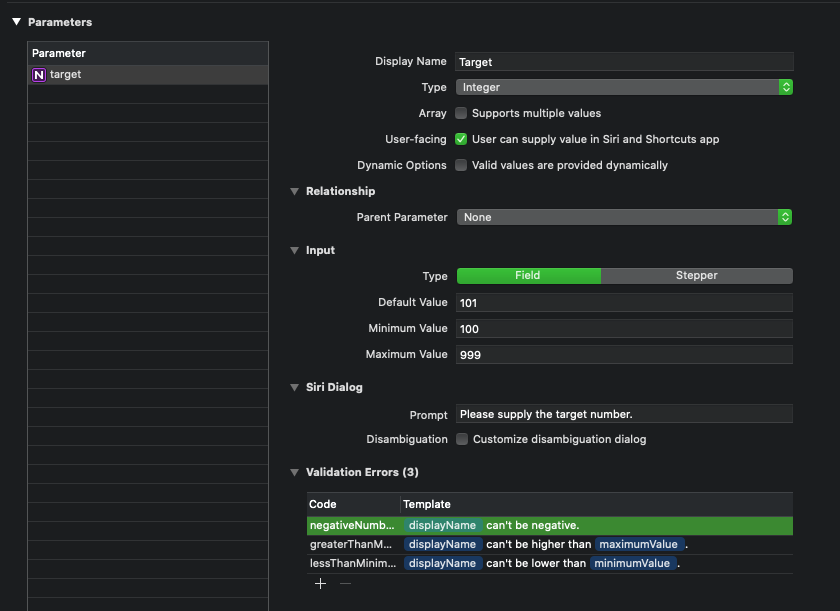Enable Customize disambiguation dialog
Image resolution: width=840 pixels, height=611 pixels.
click(x=460, y=439)
